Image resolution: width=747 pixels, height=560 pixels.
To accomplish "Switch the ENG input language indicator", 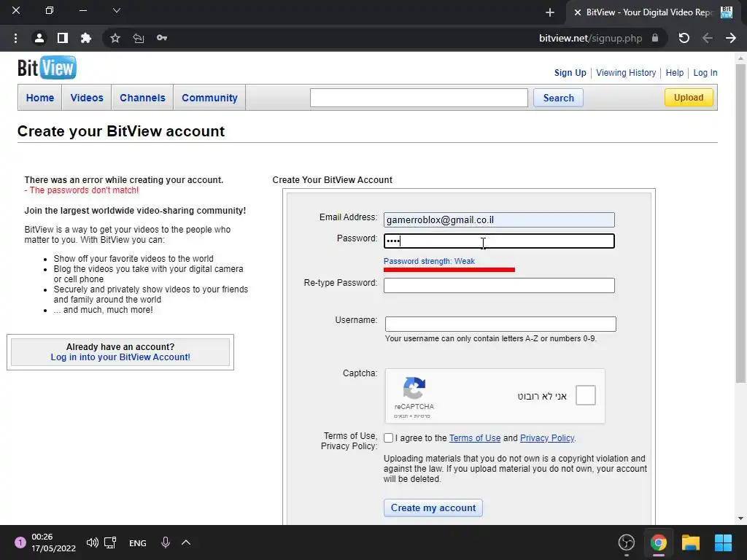I will (138, 542).
